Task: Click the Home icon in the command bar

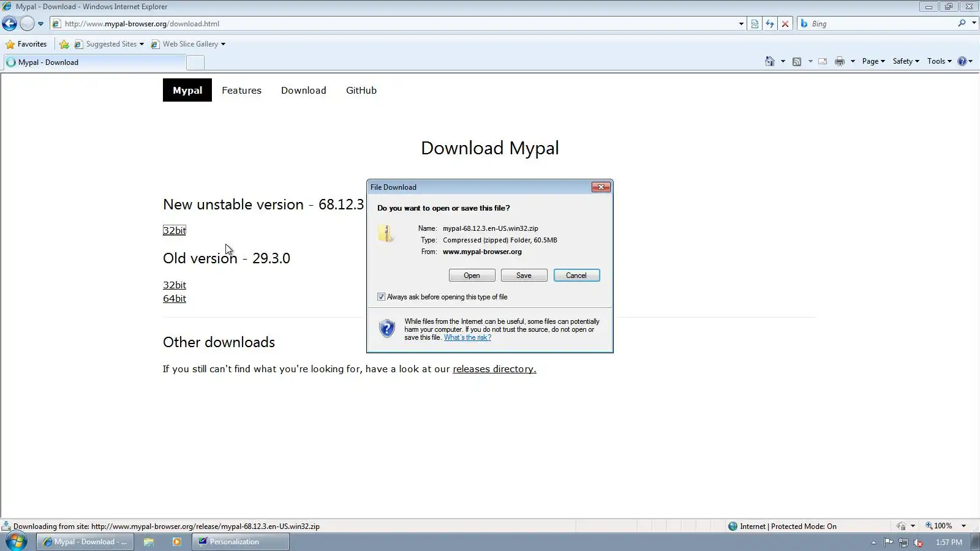Action: [770, 61]
